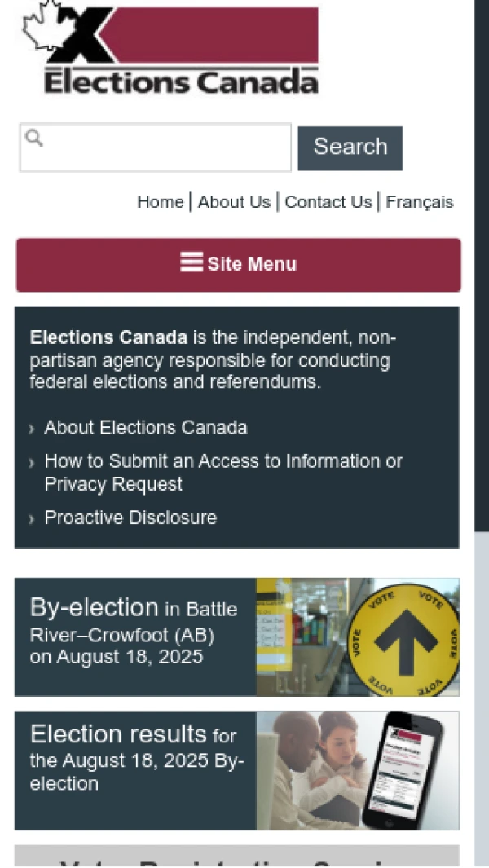Screen dimensions: 489x868
Task: Go to the Home page link
Action: (160, 202)
